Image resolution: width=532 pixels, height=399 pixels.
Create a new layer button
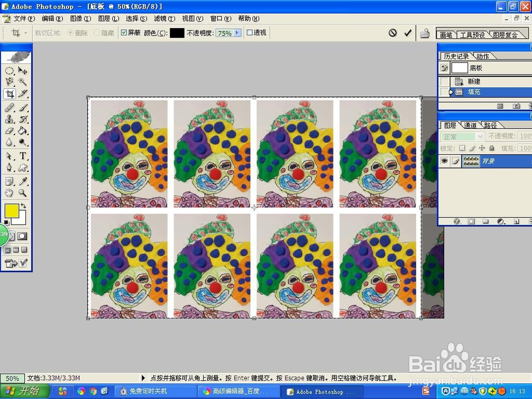pos(516,221)
